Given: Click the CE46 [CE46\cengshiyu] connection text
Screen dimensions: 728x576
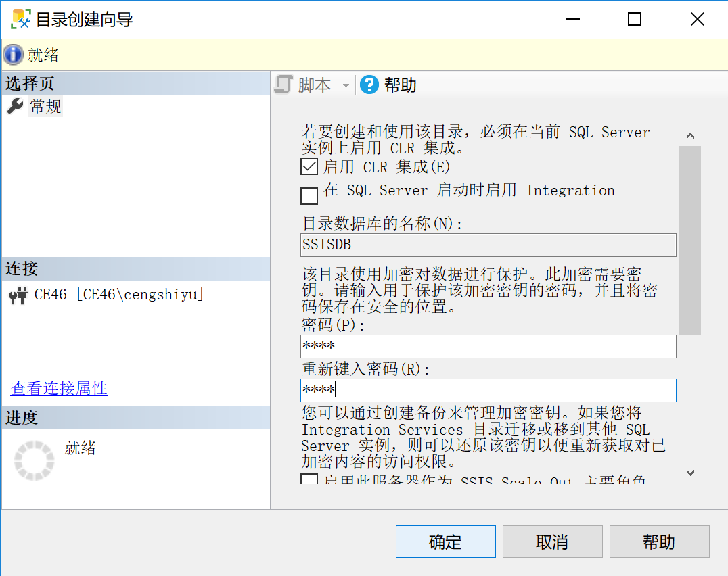Looking at the screenshot, I should (x=119, y=295).
